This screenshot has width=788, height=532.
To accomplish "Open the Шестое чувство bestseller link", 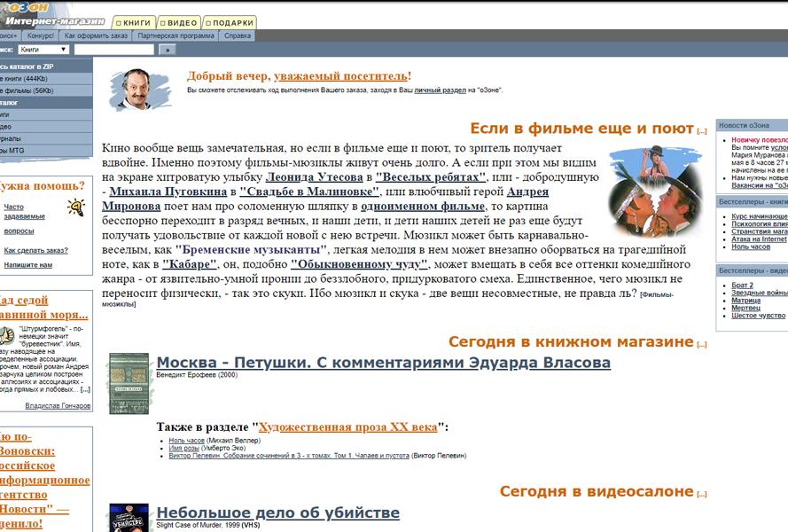I will (759, 316).
